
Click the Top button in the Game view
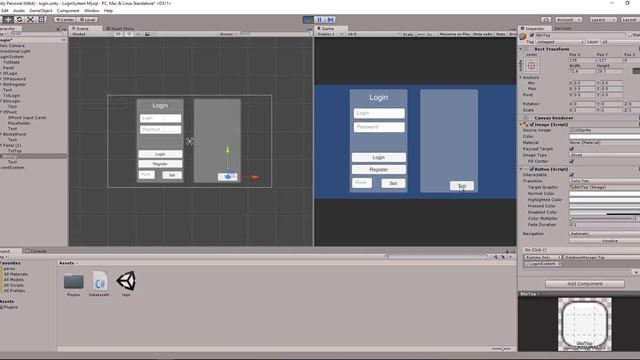click(x=462, y=186)
